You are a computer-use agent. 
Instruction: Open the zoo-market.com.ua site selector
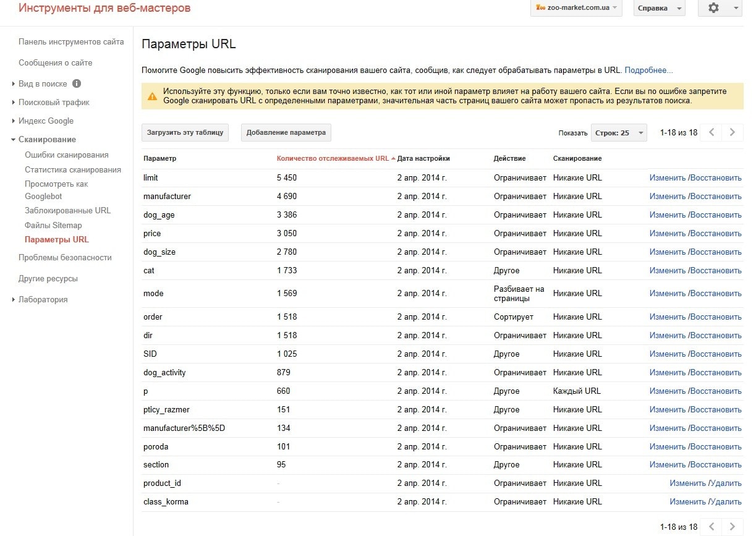575,8
